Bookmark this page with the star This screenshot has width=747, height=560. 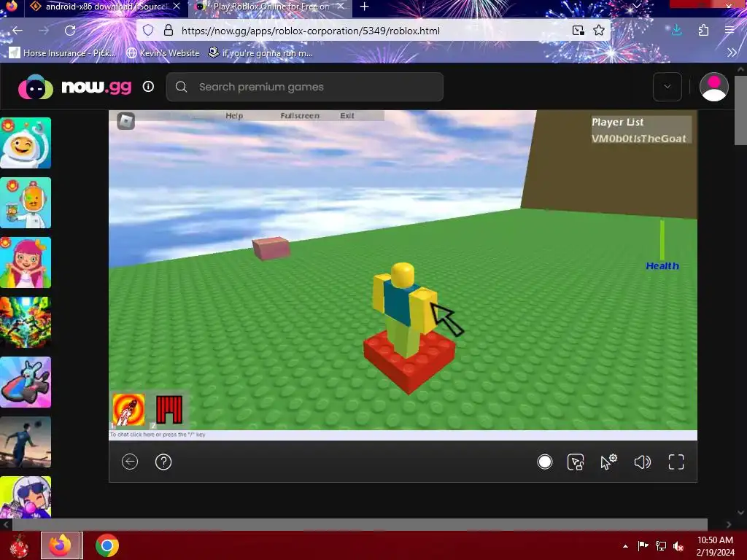(599, 31)
